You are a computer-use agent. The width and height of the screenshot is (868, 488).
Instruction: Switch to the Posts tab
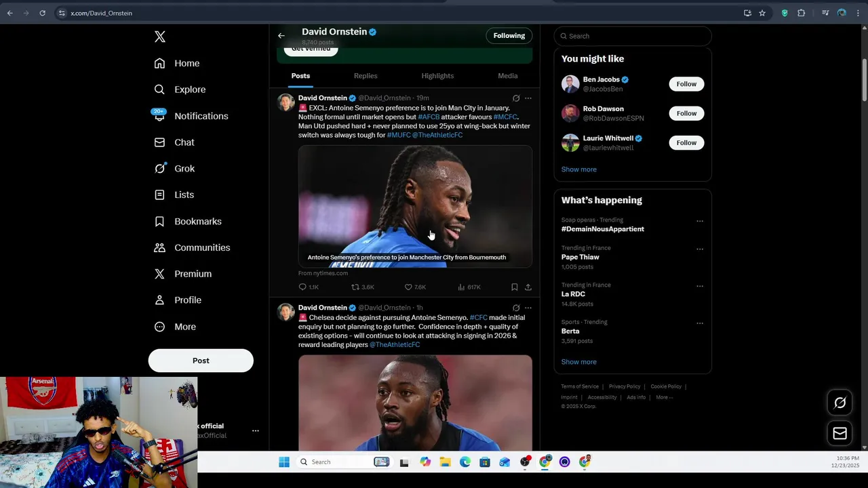pos(300,76)
